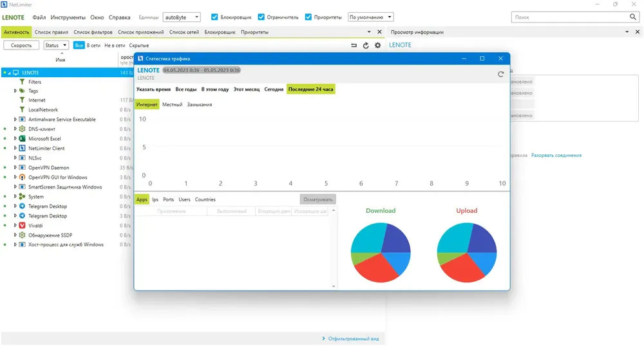644x346 pixels.
Task: Click the Vivaldi browser icon
Action: 22,226
